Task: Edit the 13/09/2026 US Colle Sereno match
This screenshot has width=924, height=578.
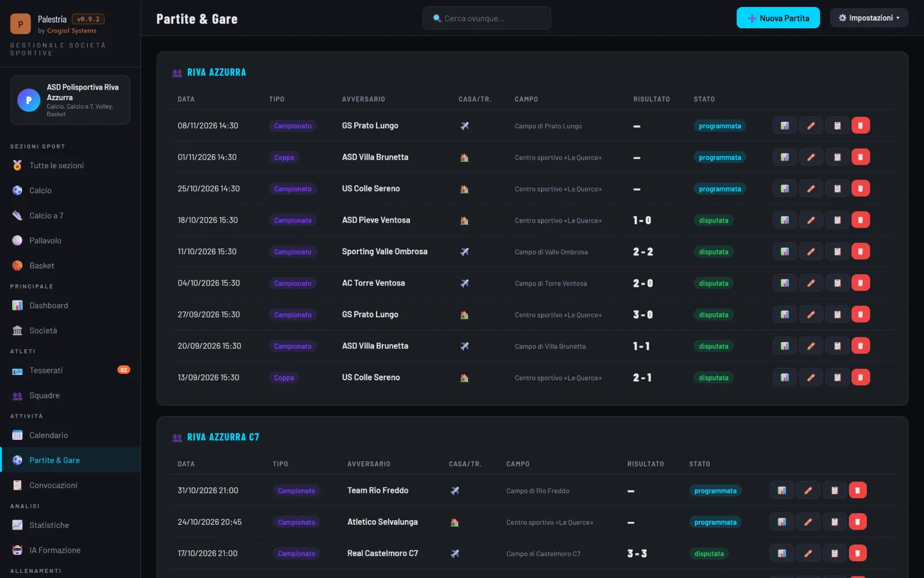Action: (811, 377)
